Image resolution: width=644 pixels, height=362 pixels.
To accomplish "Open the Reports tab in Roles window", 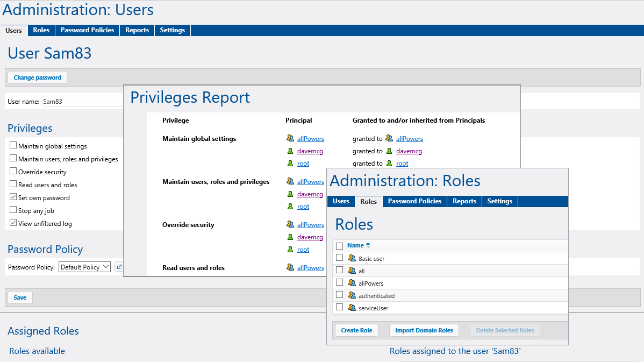I will point(464,201).
